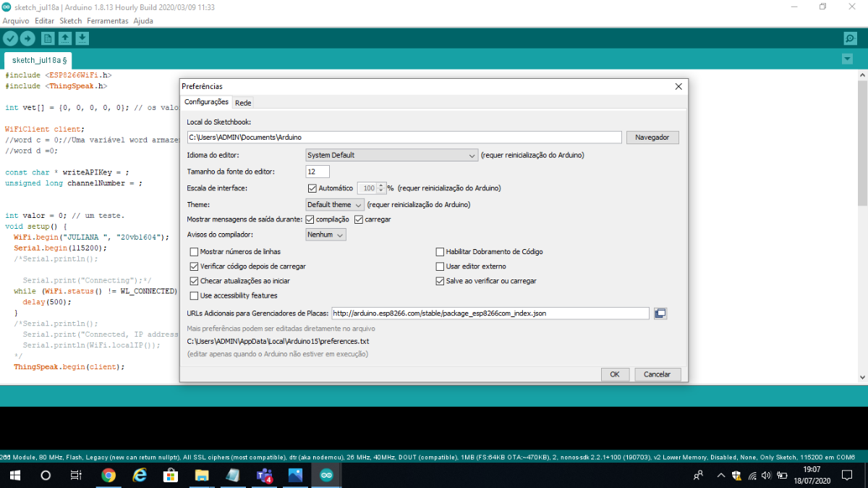Screen dimensions: 868x488
Task: Switch to the Rede tab
Action: [243, 103]
